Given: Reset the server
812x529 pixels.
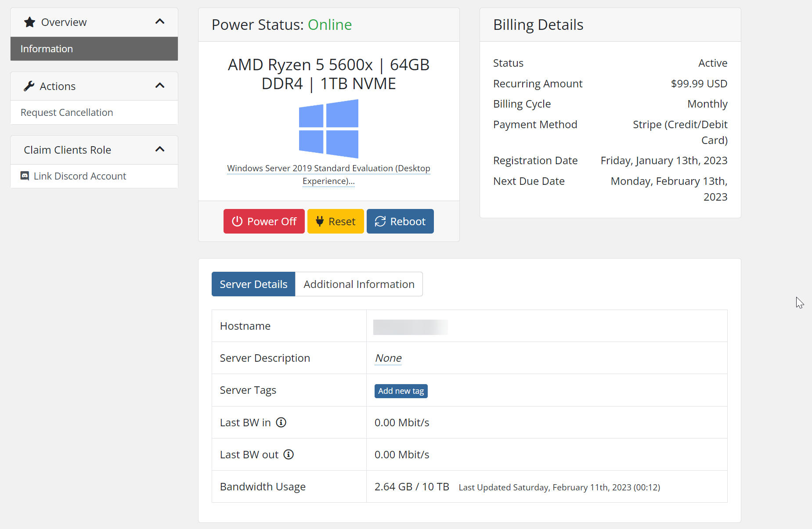Looking at the screenshot, I should click(x=336, y=221).
